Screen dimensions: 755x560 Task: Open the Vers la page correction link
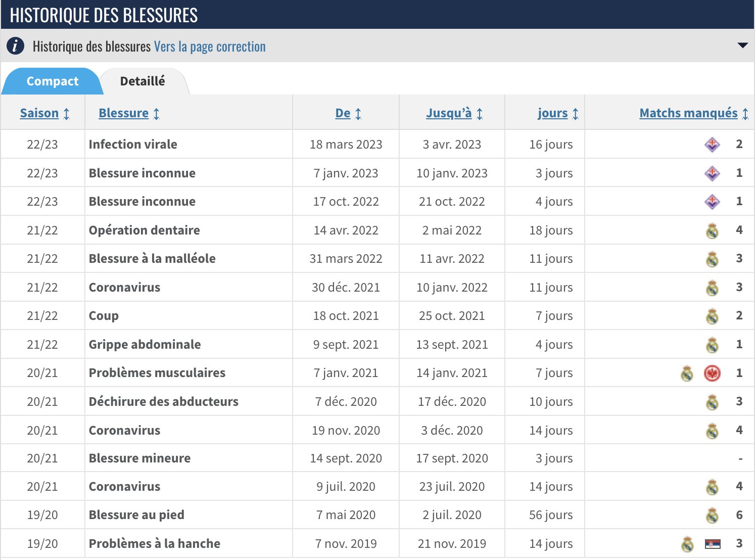click(x=210, y=46)
